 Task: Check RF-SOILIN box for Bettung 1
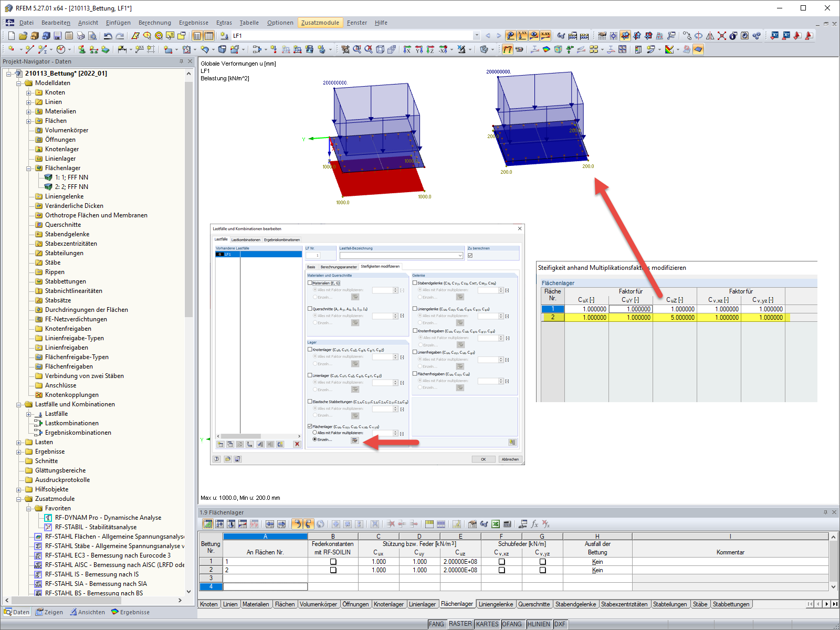tap(333, 562)
